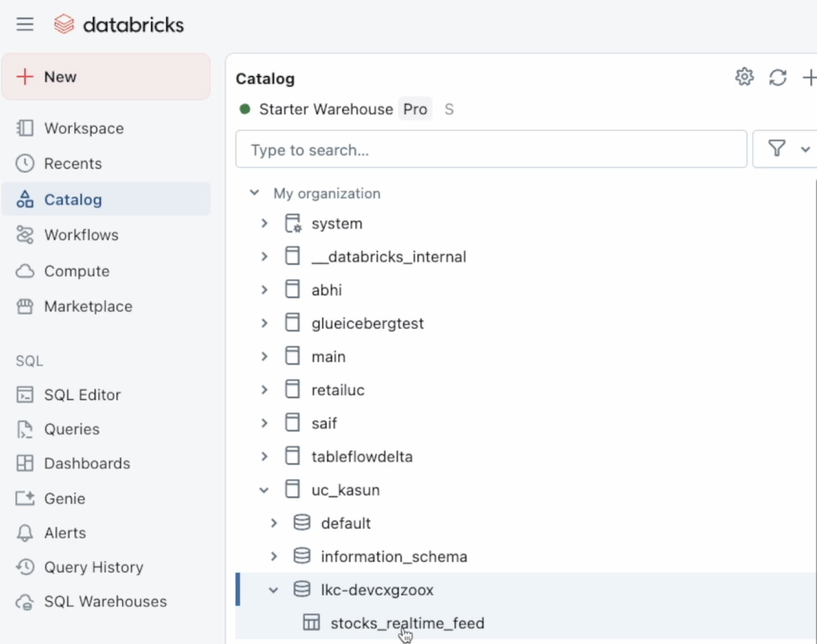This screenshot has width=817, height=644.
Task: Focus the Type to search field
Action: tap(491, 149)
